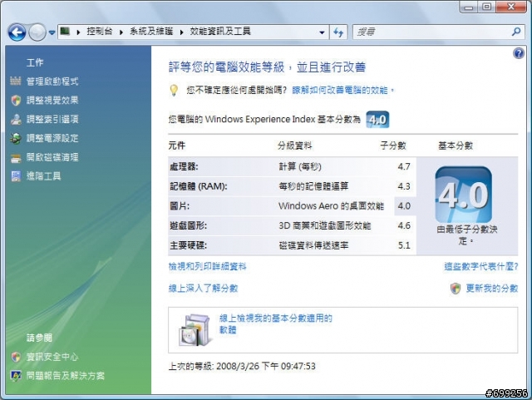The image size is (532, 400).
Task: Open 線上深入了解分數 link
Action: pos(203,289)
